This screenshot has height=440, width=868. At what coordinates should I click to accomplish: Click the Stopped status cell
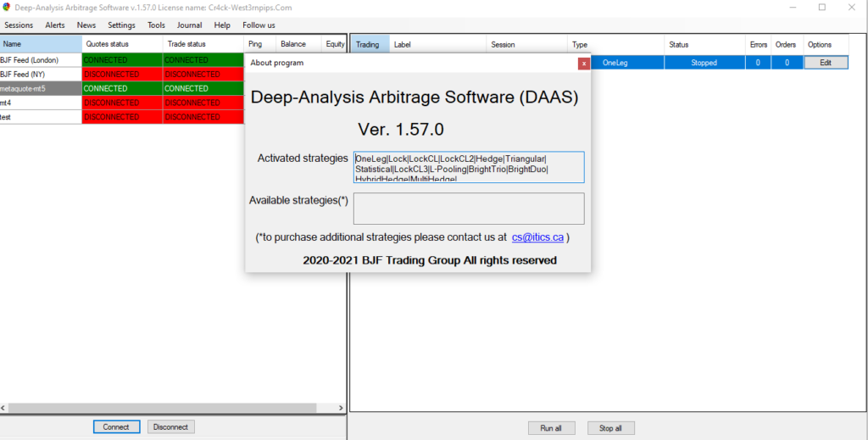tap(704, 63)
